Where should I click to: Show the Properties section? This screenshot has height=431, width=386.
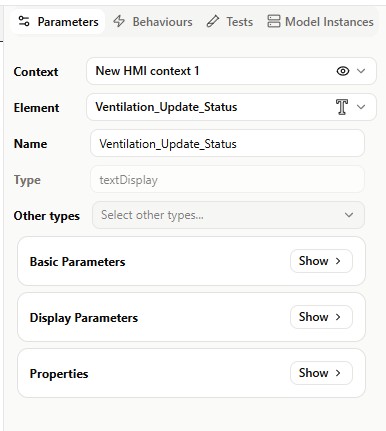(x=321, y=373)
